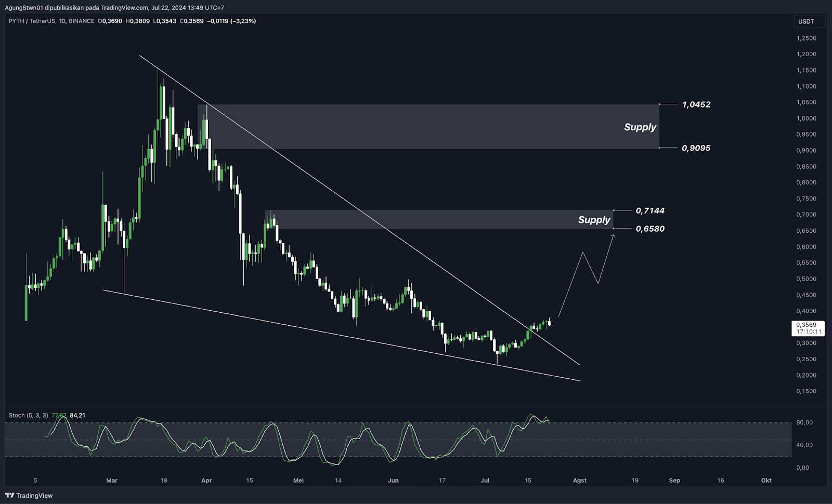This screenshot has height=504, width=832.
Task: Click the Sep date on time axis
Action: [674, 481]
